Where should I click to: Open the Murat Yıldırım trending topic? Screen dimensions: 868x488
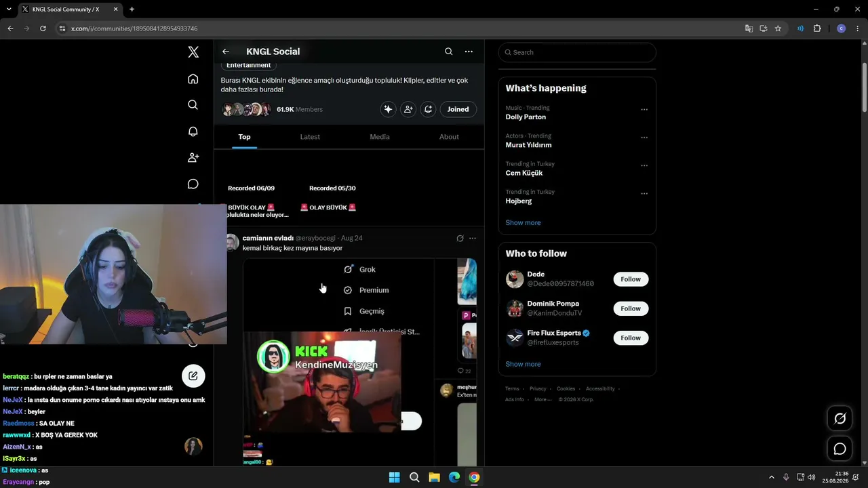[528, 145]
